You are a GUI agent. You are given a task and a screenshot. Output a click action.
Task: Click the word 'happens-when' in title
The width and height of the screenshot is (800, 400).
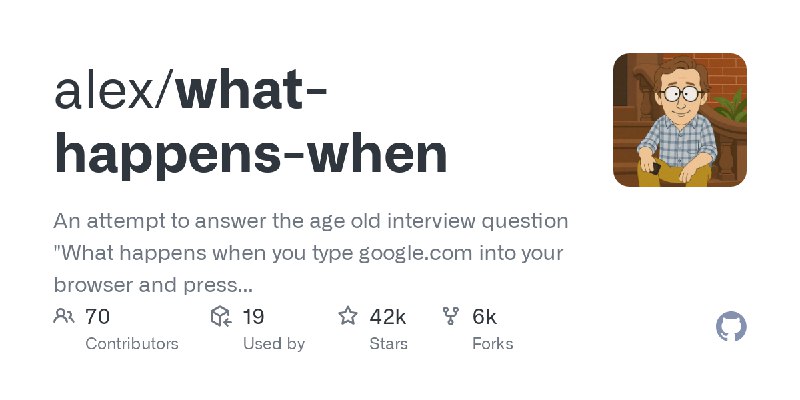tap(251, 155)
